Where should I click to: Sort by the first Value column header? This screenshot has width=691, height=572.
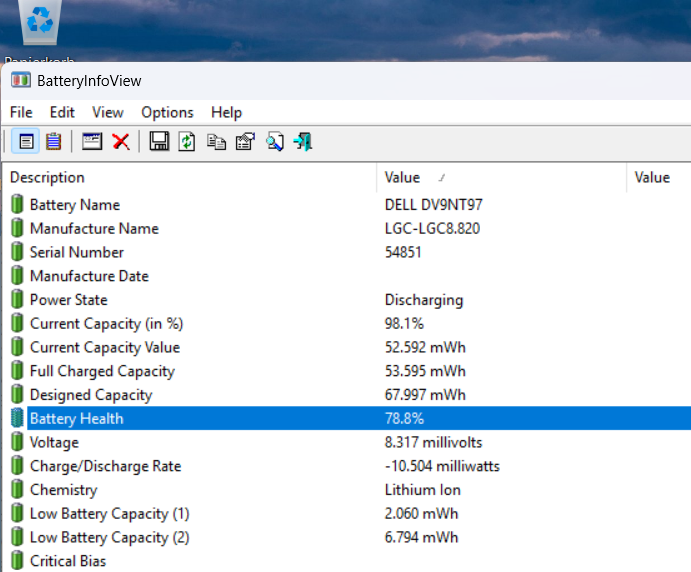(502, 178)
